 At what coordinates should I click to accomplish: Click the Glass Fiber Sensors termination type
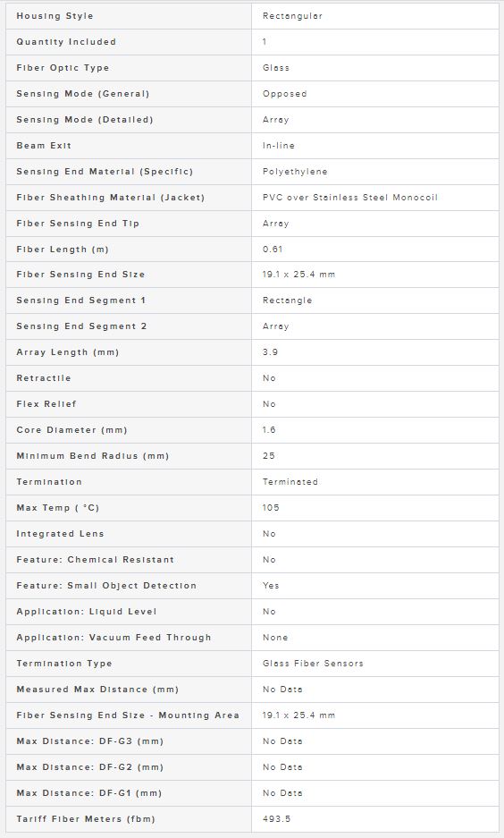pyautogui.click(x=313, y=664)
